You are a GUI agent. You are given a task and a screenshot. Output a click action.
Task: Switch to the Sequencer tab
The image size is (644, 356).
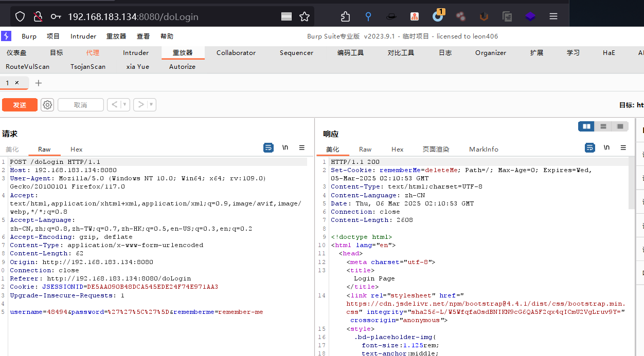point(296,53)
